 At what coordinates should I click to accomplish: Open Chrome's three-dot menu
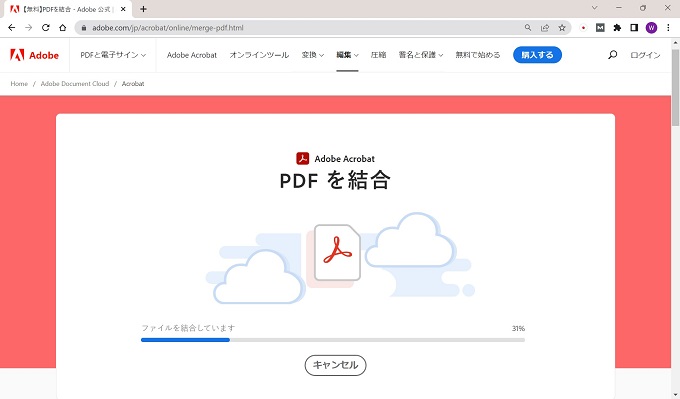pos(668,28)
